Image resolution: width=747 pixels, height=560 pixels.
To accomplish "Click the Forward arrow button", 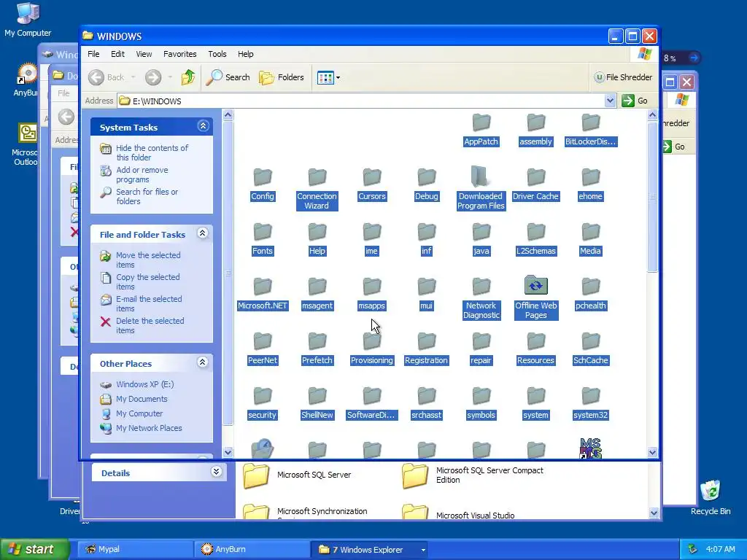I will [x=153, y=77].
